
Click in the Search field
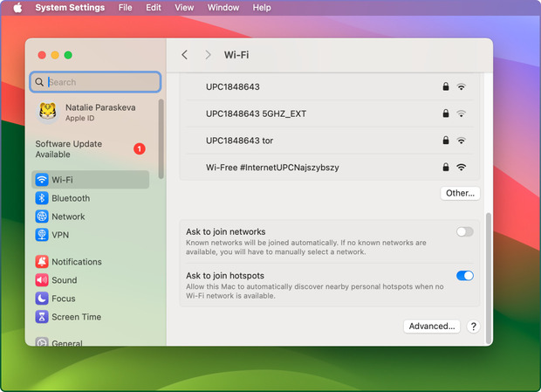coord(95,82)
